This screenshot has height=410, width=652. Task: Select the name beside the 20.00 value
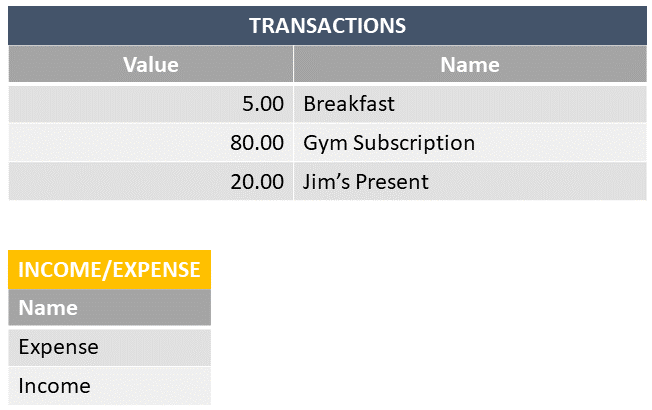pos(366,182)
